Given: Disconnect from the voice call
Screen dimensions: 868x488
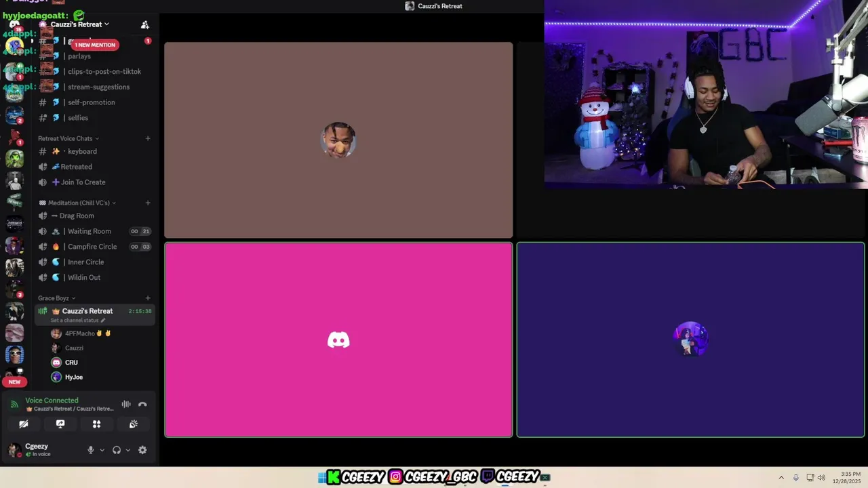Looking at the screenshot, I should [142, 405].
